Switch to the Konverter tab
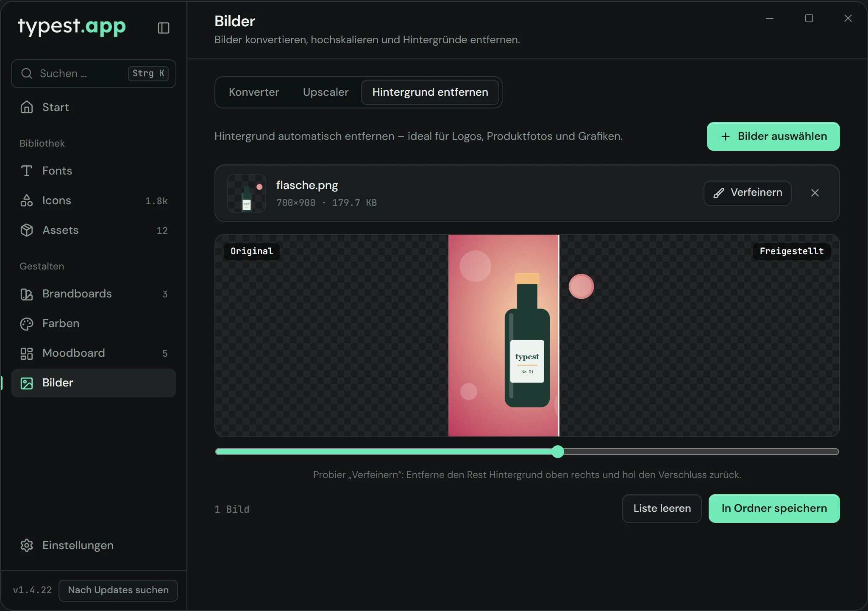This screenshot has height=611, width=868. click(x=254, y=92)
